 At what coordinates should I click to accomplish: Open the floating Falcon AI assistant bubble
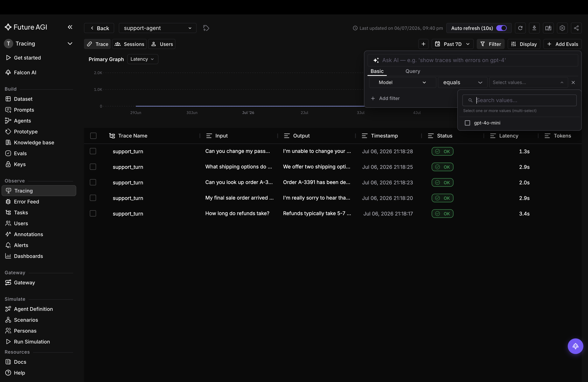[x=575, y=346]
